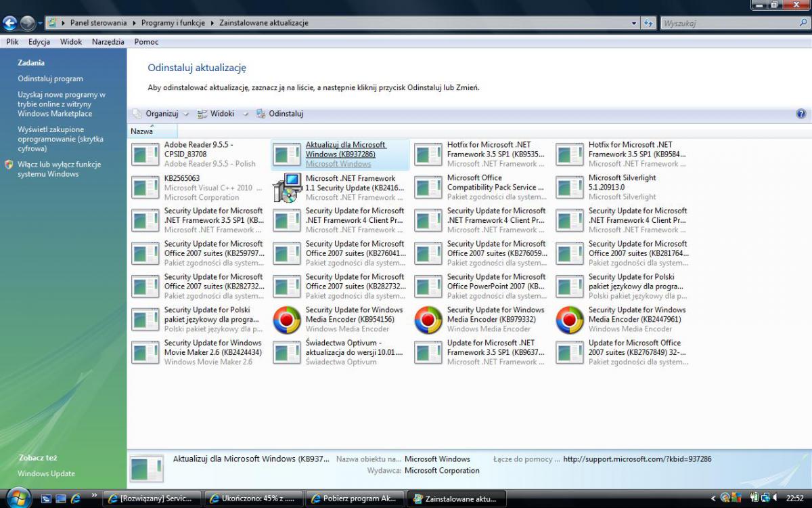Click the Windows Movie Maker 2.6 update icon
The image size is (812, 508).
click(x=145, y=352)
